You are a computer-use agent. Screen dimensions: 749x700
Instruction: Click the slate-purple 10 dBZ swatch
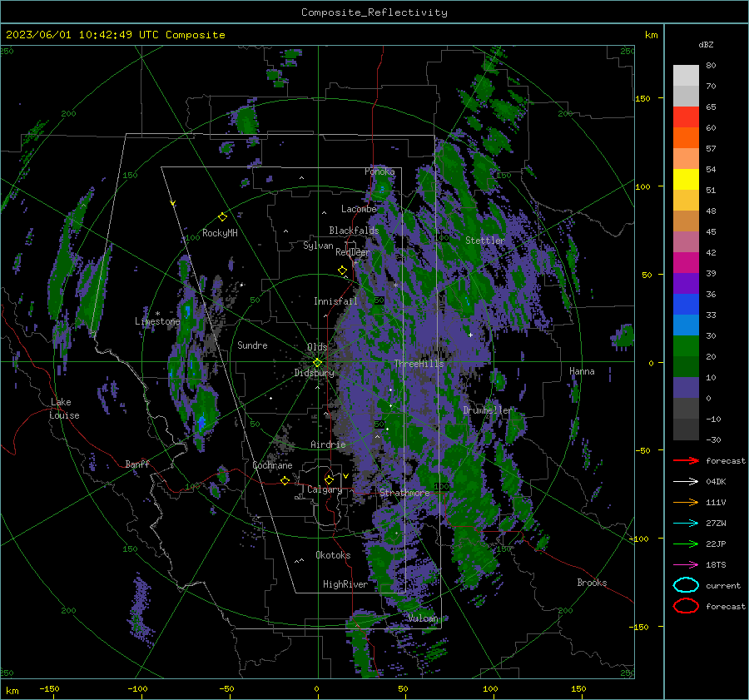coord(686,387)
